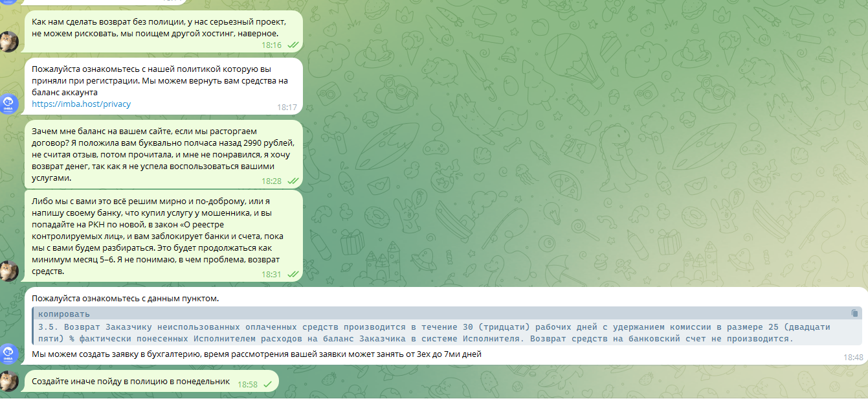The image size is (868, 401).
Task: Click the IMBA avatar beside the 18:48 message
Action: [x=9, y=354]
